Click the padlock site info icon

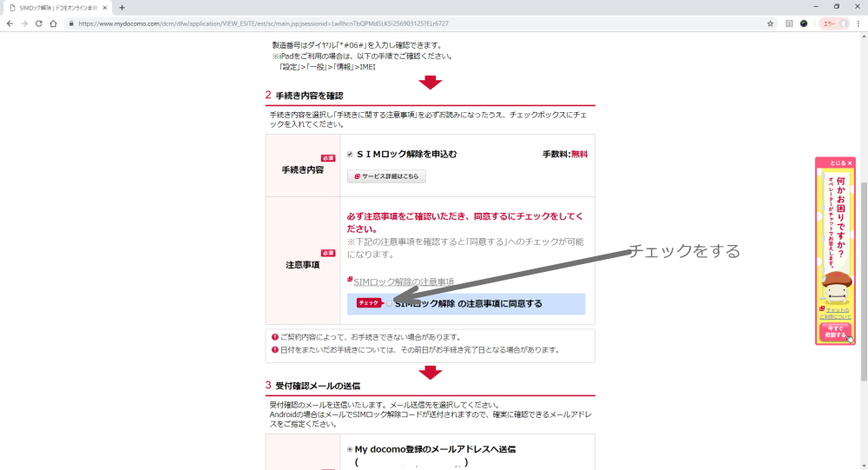point(71,23)
